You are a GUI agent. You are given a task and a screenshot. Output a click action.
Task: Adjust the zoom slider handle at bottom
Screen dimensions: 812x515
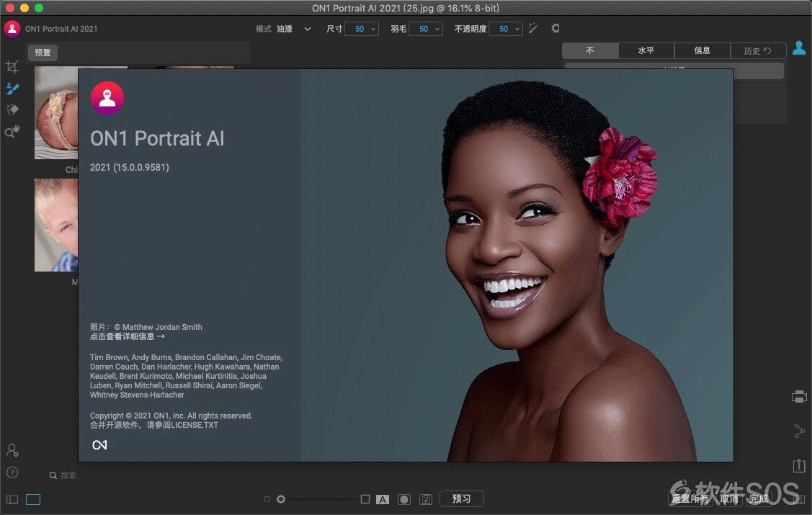pyautogui.click(x=281, y=499)
